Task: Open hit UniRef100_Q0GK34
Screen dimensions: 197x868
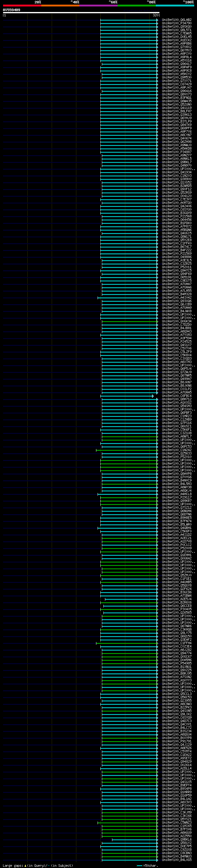Action: point(177,321)
